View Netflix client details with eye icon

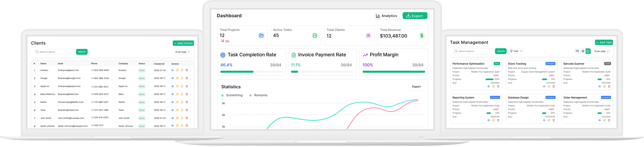[173, 102]
